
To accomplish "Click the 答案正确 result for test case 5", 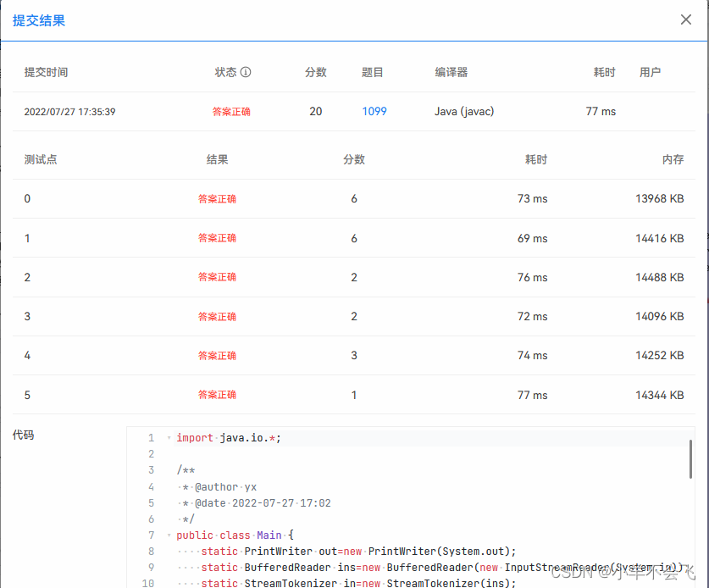I will tap(217, 395).
